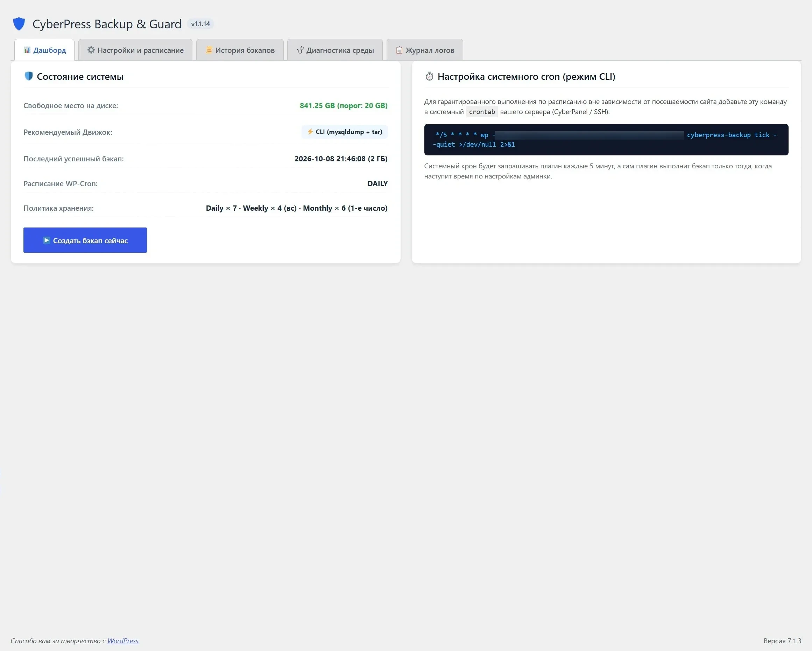Click Последний успешный бэкап label

pos(73,159)
